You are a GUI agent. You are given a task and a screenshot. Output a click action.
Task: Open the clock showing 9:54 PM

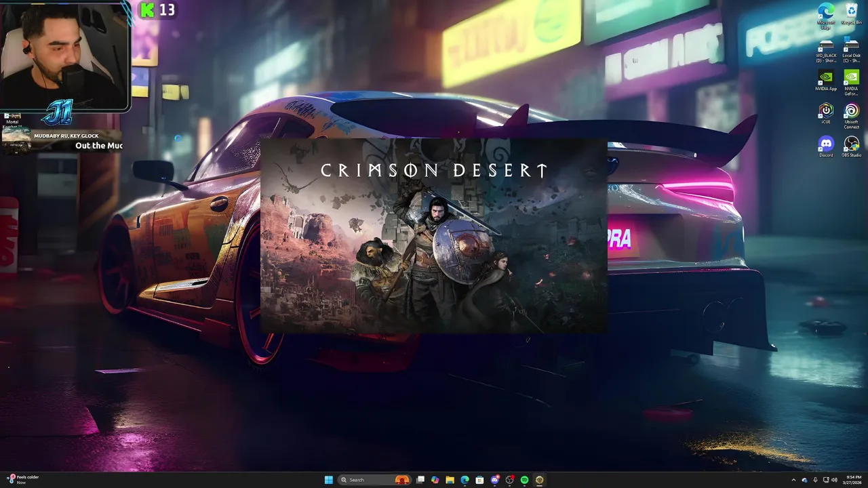coord(854,480)
